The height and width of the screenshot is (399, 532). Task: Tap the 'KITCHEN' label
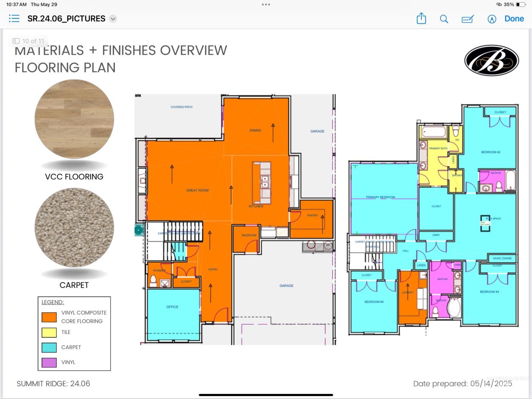click(x=256, y=206)
